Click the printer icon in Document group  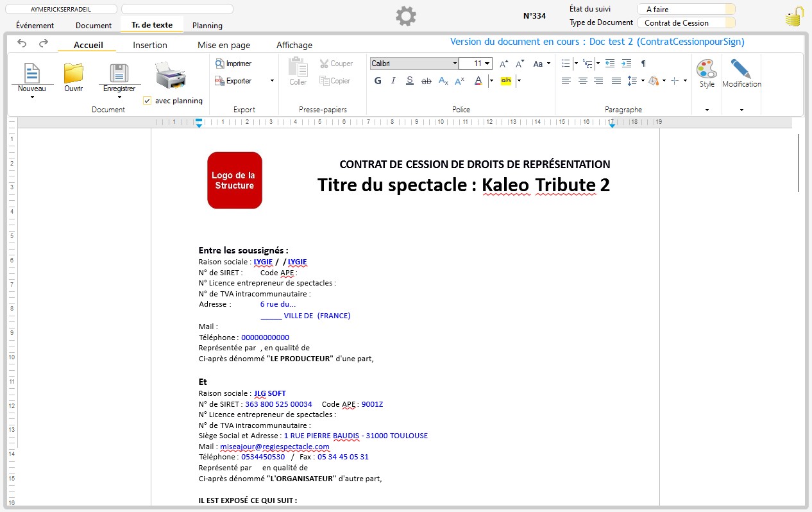[171, 76]
